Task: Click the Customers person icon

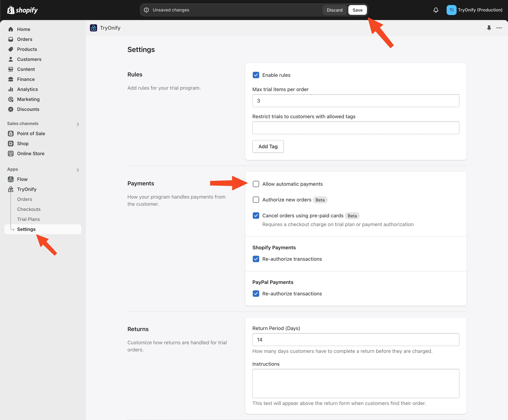Action: point(11,59)
